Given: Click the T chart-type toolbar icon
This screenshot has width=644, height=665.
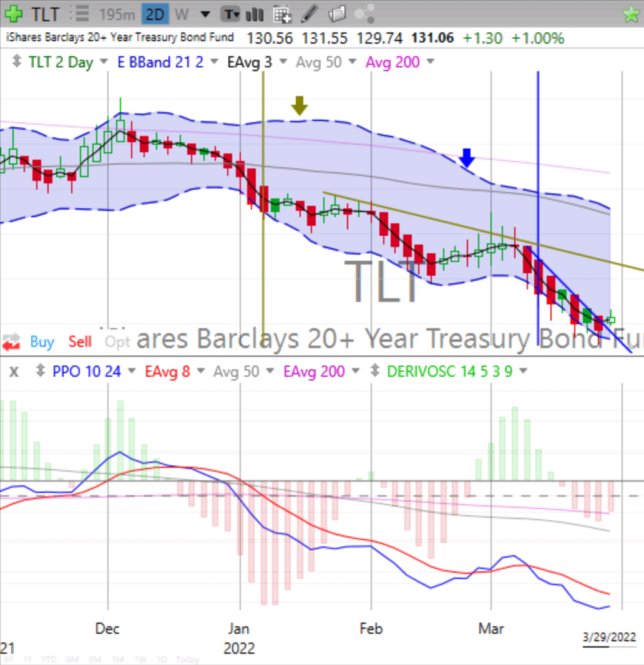Looking at the screenshot, I should (230, 14).
